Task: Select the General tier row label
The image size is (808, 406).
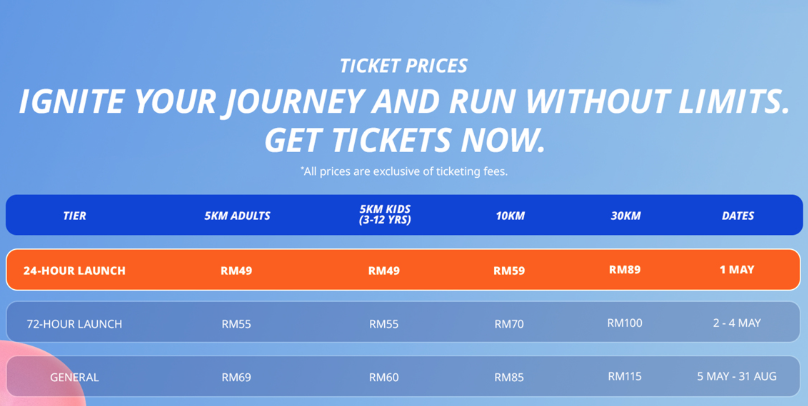Action: click(x=74, y=377)
